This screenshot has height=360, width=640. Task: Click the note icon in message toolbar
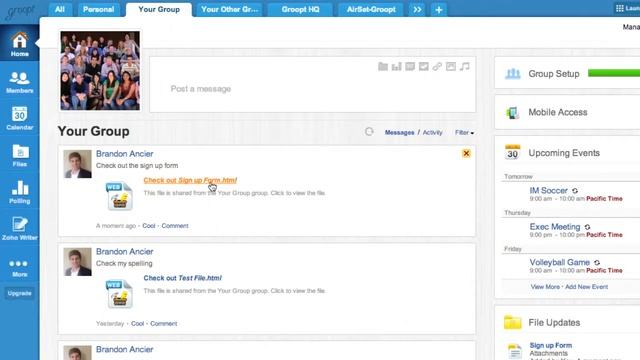point(410,67)
